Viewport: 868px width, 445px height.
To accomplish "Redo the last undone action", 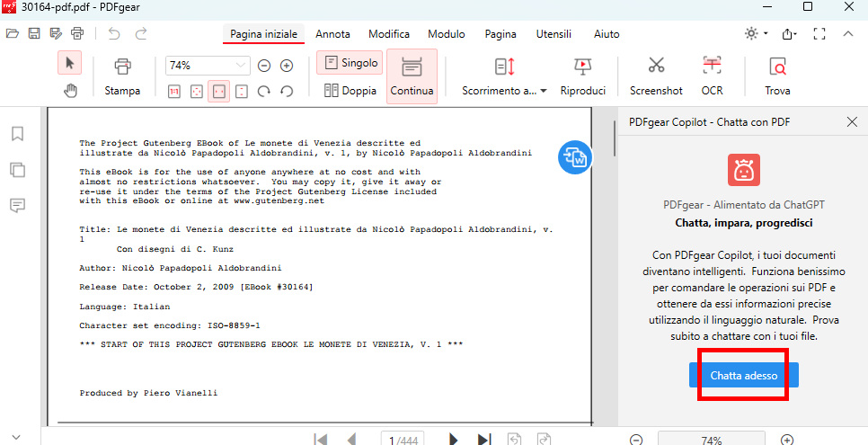I will pos(142,34).
